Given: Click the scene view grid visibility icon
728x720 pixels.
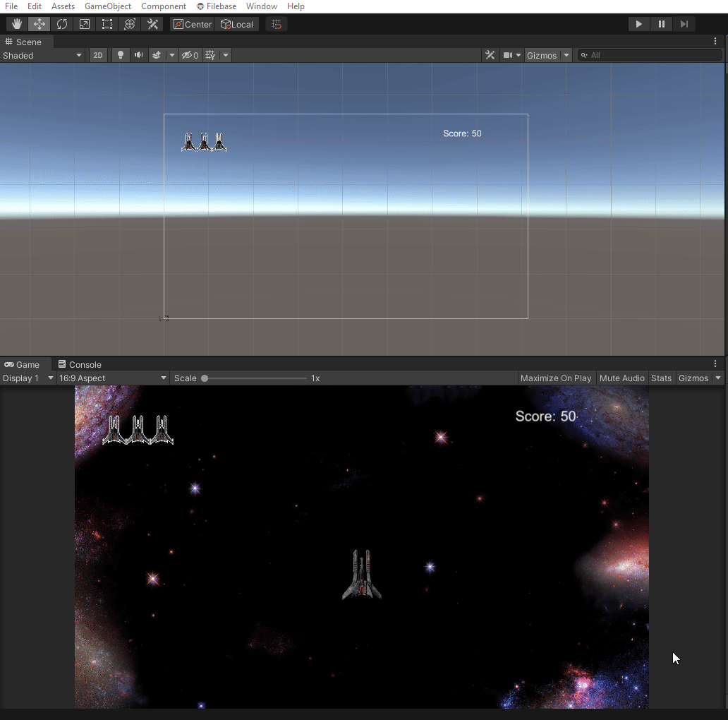Looking at the screenshot, I should [x=210, y=55].
